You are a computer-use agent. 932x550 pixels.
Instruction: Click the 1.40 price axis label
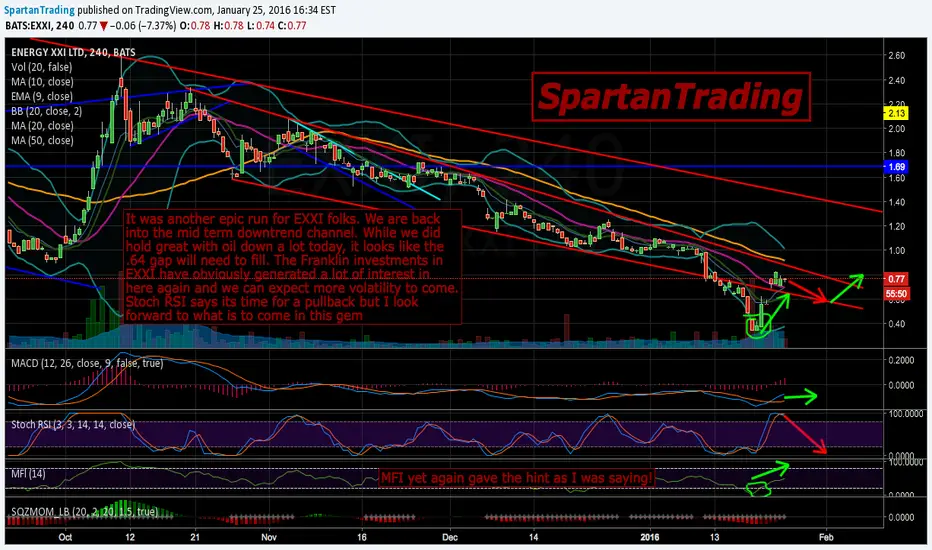[896, 202]
